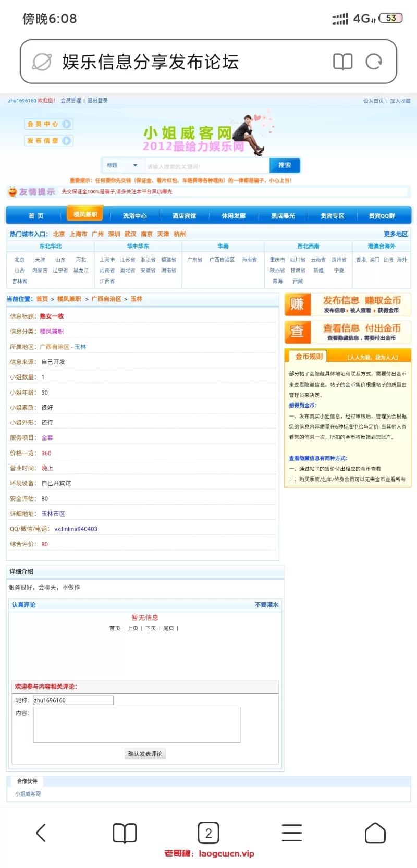Select 下页 in the comment pagination
Viewport: 417px width, 868px height.
[x=151, y=628]
